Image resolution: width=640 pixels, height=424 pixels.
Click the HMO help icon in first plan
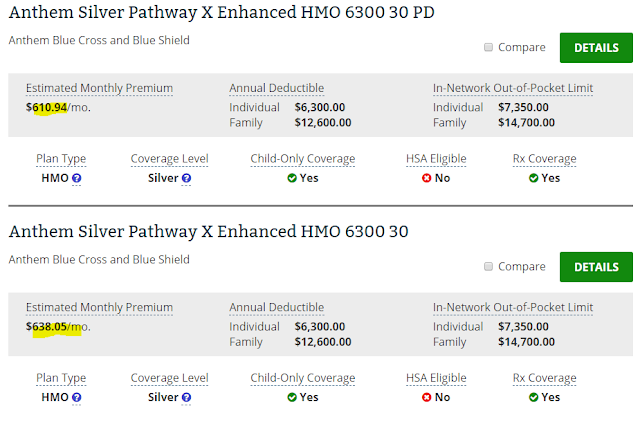click(76, 178)
